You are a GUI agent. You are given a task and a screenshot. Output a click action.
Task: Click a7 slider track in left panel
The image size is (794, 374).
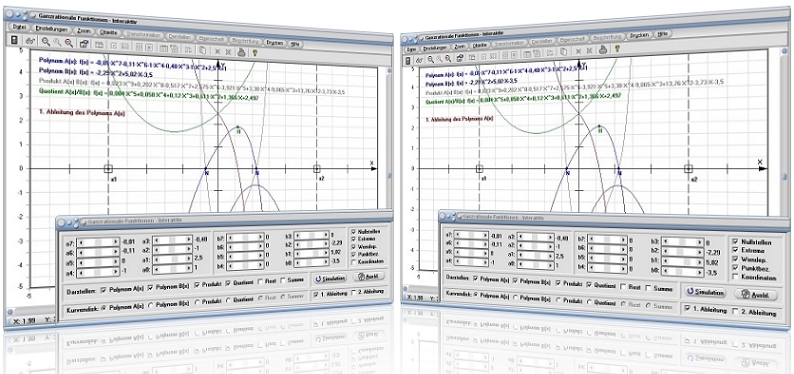pyautogui.click(x=99, y=243)
